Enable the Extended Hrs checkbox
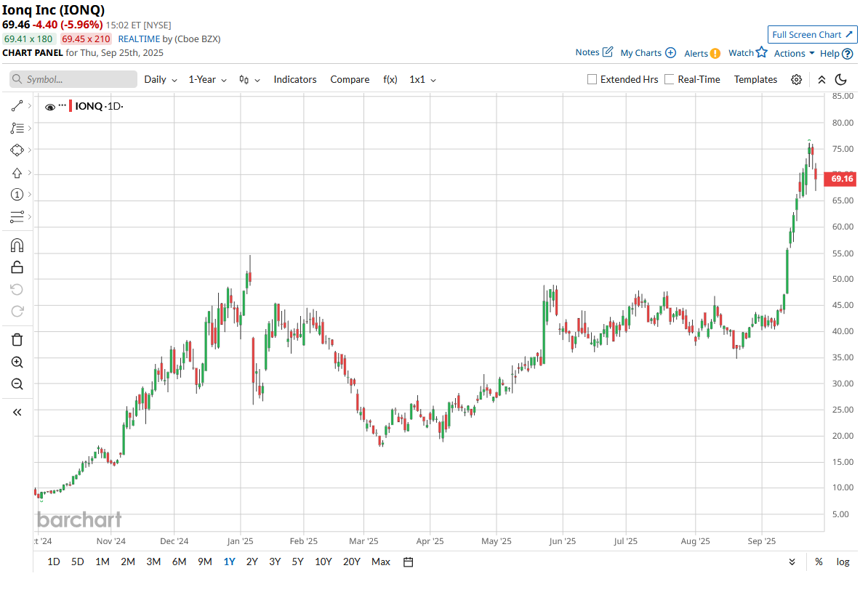The image size is (868, 608). 592,79
